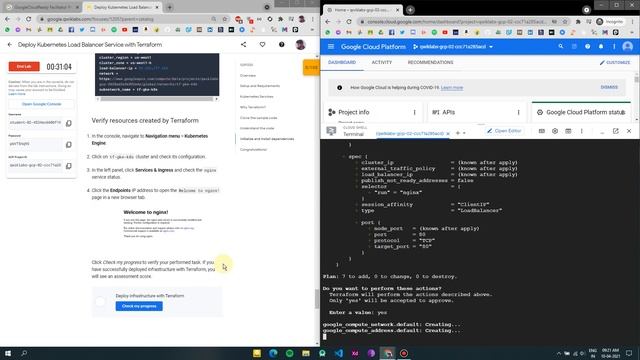Screen dimensions: 640x360
Task: Open Adobe XD from the taskbar
Action: point(355,353)
